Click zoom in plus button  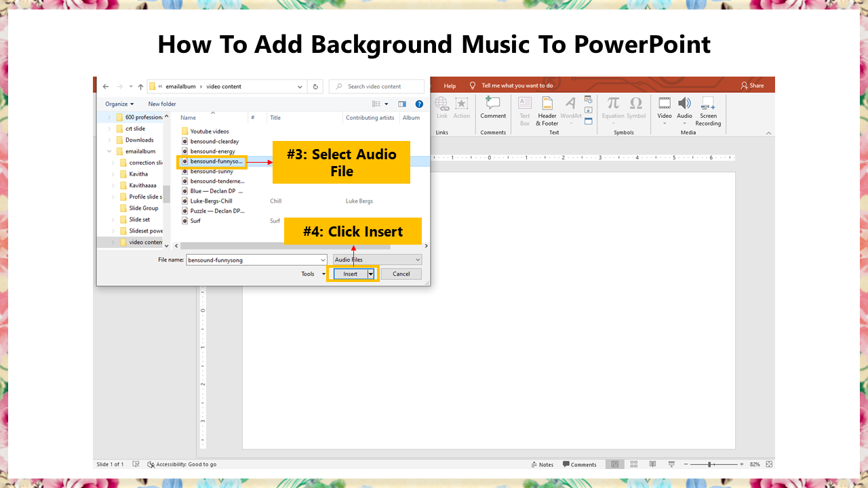[741, 464]
